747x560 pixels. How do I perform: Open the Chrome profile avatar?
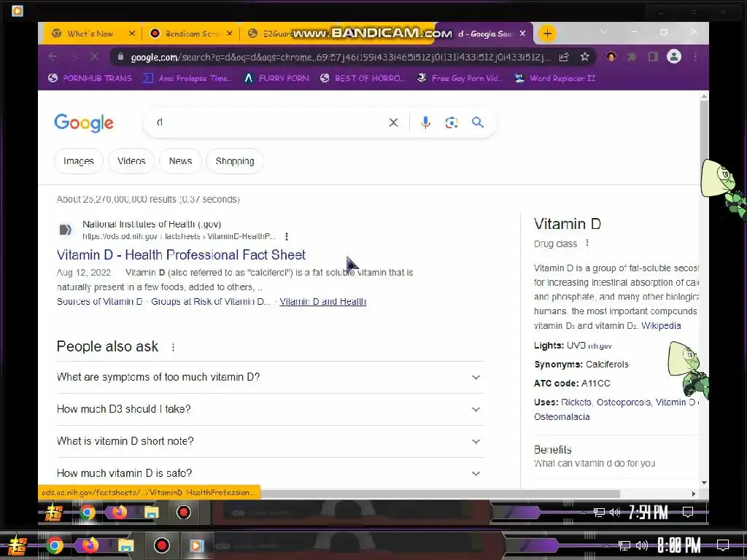673,57
